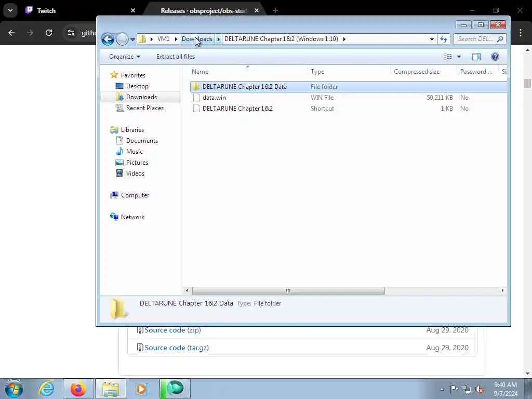Viewport: 532px width, 399px height.
Task: Click Extract all files
Action: [176, 57]
